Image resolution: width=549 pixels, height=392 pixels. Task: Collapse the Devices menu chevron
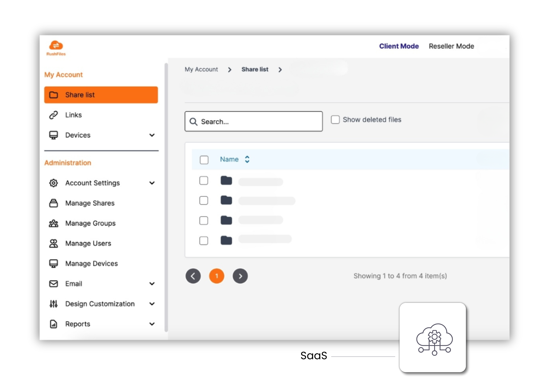pyautogui.click(x=152, y=135)
